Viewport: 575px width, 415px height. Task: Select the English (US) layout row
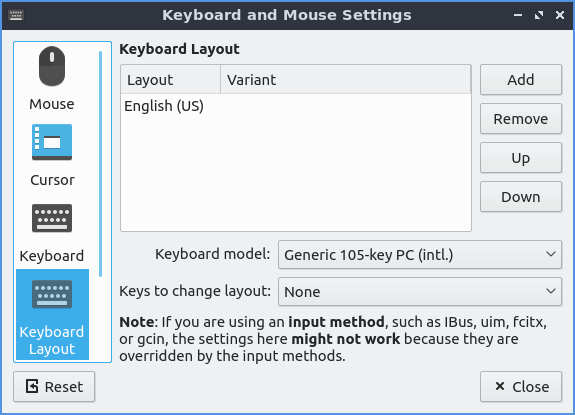pyautogui.click(x=296, y=106)
